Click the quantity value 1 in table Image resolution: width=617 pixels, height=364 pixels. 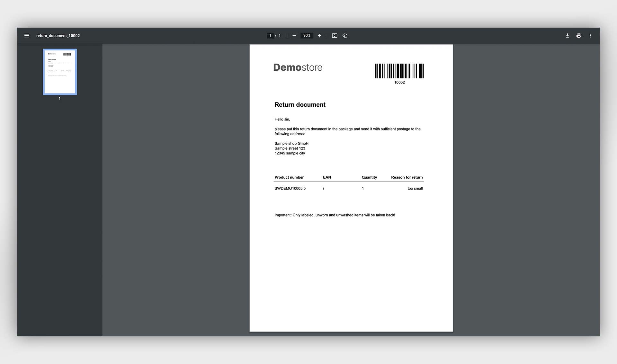pos(363,189)
